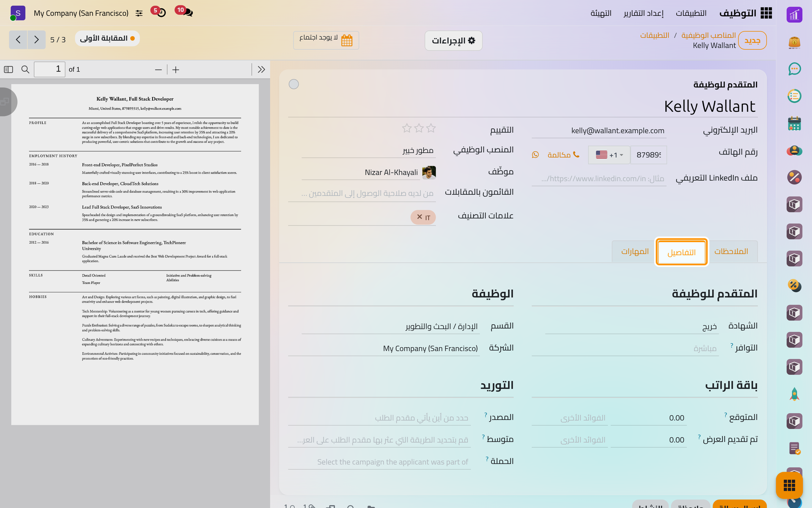Switch to the المهارات tab

coord(634,251)
